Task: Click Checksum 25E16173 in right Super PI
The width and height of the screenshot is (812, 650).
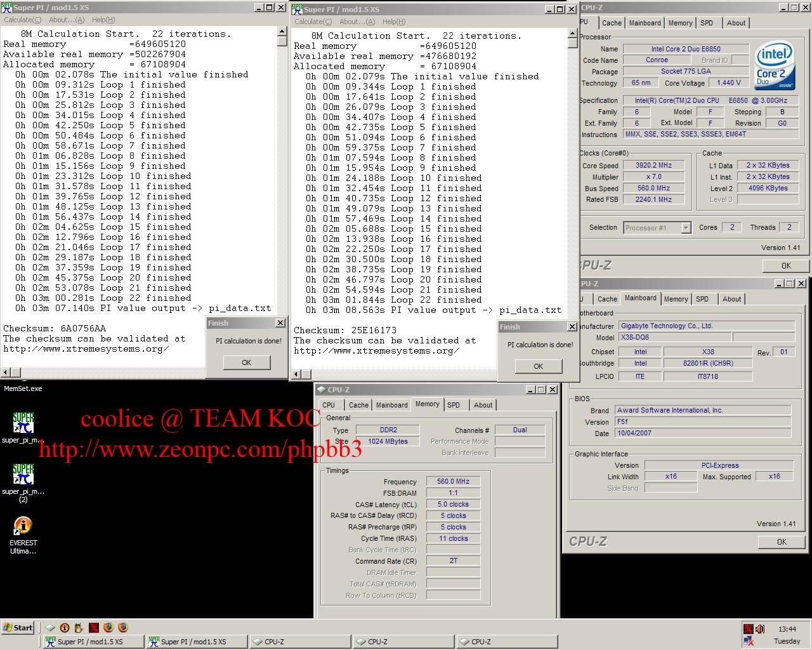Action: point(345,330)
